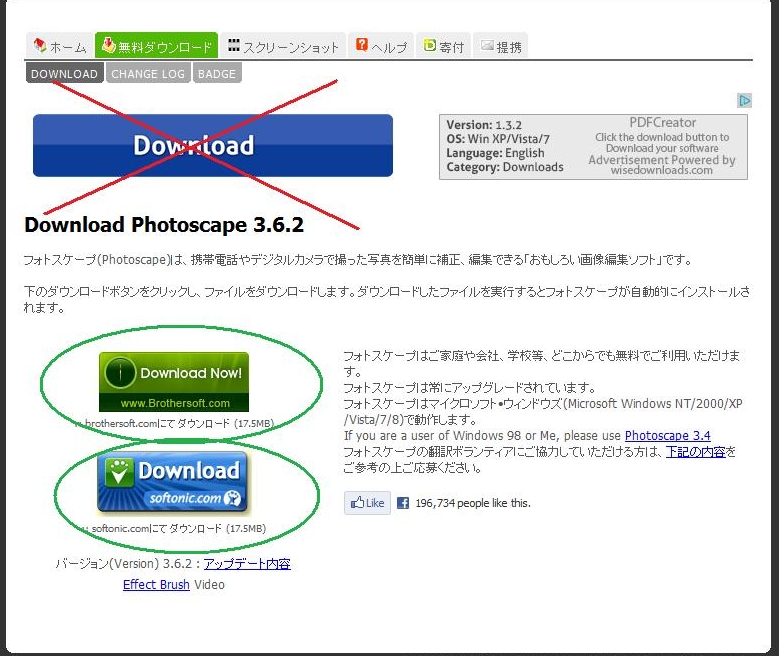Open the 下記の内容 link
The height and width of the screenshot is (656, 779).
(696, 451)
